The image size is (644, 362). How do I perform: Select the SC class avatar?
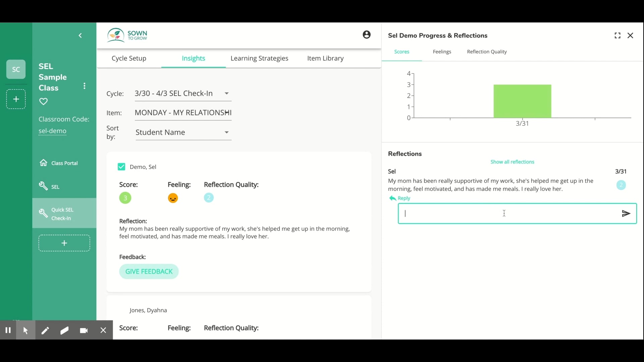click(16, 69)
